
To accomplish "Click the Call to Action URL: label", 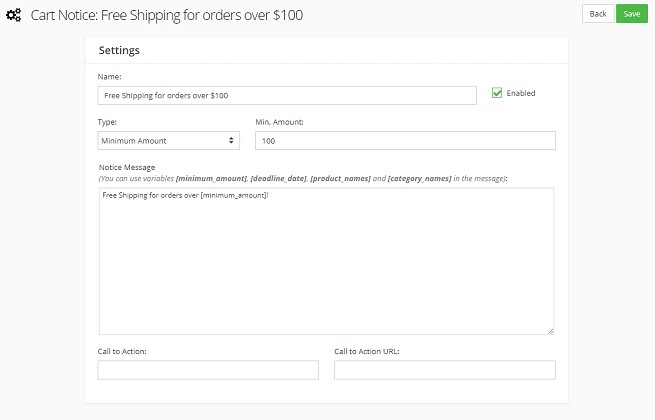I will point(367,351).
